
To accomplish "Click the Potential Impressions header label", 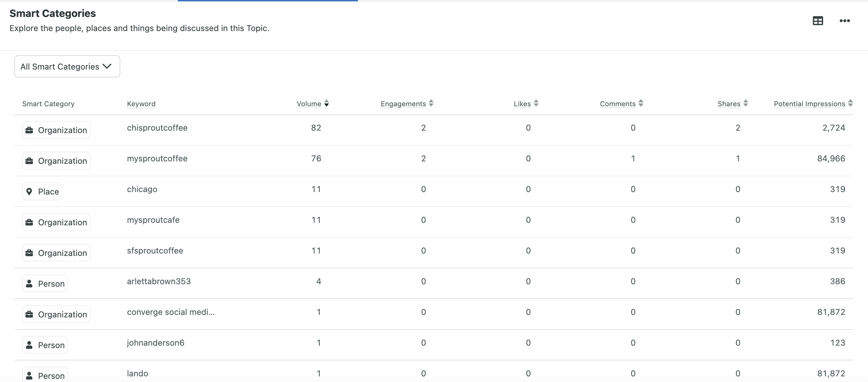I will click(x=809, y=104).
